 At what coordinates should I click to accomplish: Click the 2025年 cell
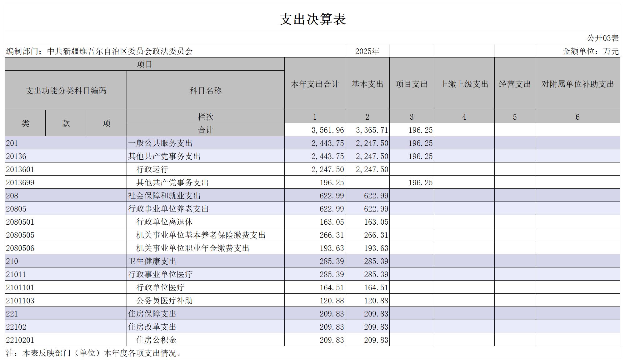[367, 51]
